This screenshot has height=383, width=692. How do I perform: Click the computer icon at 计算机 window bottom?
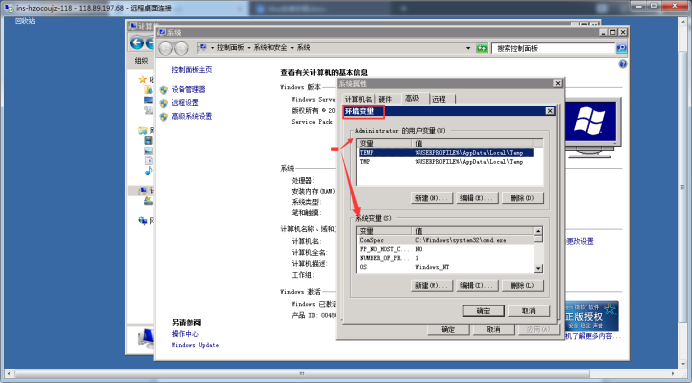pos(146,339)
